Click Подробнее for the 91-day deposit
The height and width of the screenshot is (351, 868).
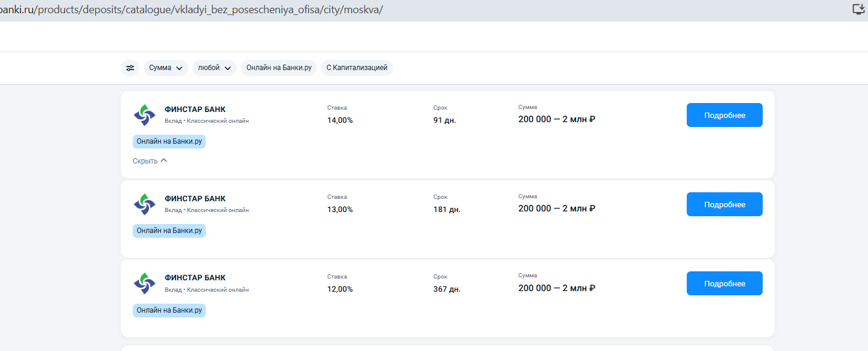724,115
